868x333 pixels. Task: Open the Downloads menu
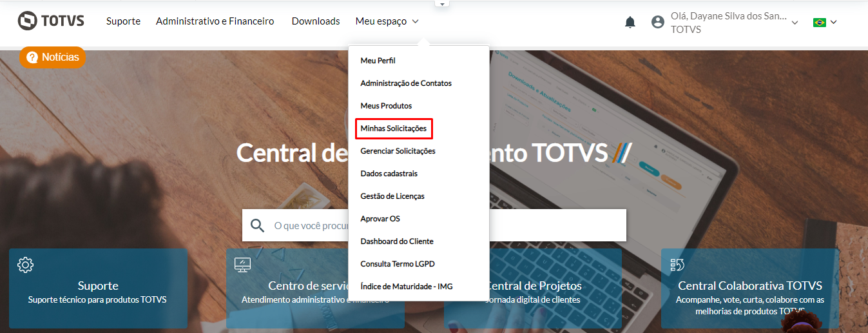point(316,21)
